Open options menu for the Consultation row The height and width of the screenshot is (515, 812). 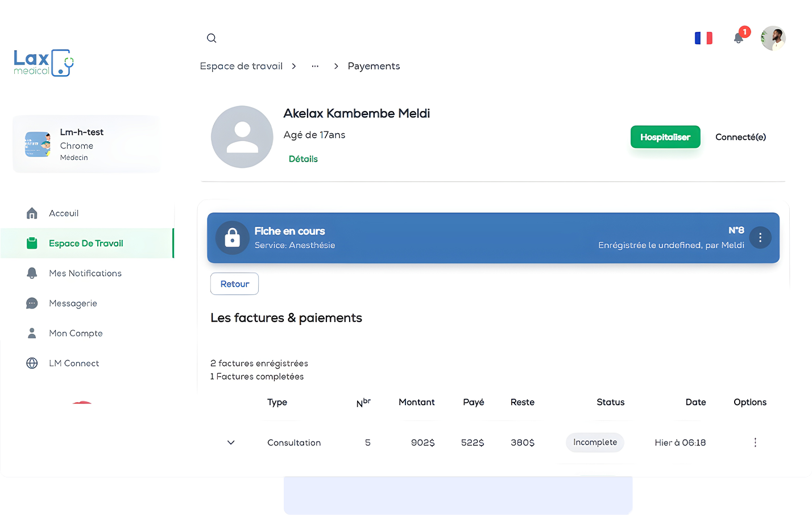click(755, 443)
